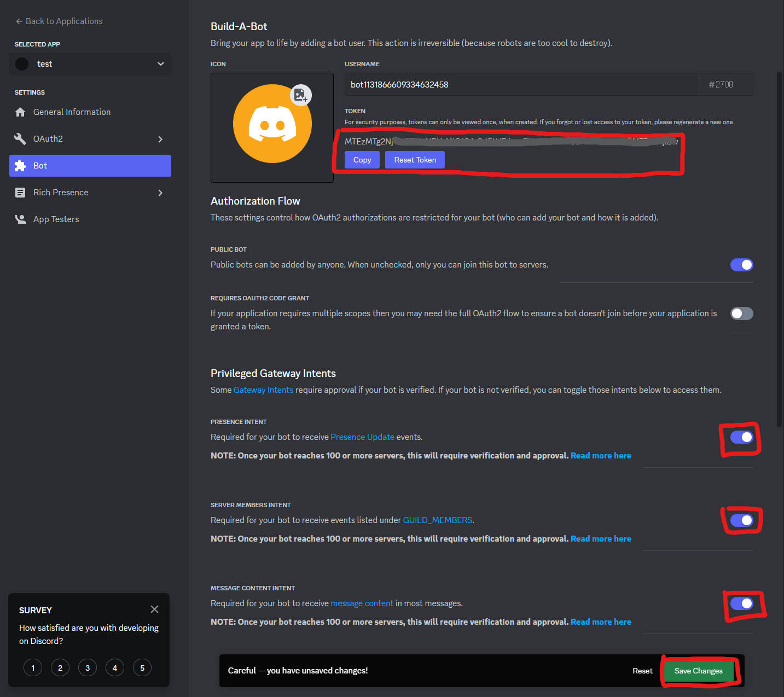Click the bot username input field

tap(521, 84)
